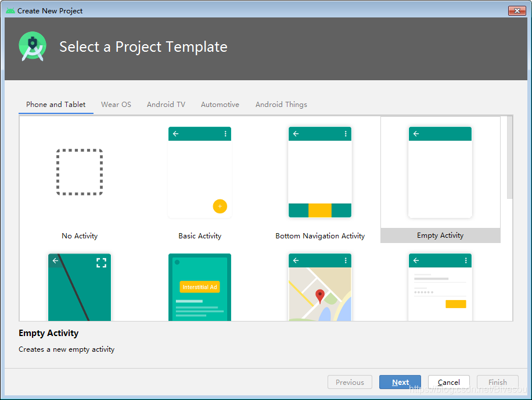Pick the Bottom Navigation Activity thumbnail
Image resolution: width=532 pixels, height=400 pixels.
point(320,172)
